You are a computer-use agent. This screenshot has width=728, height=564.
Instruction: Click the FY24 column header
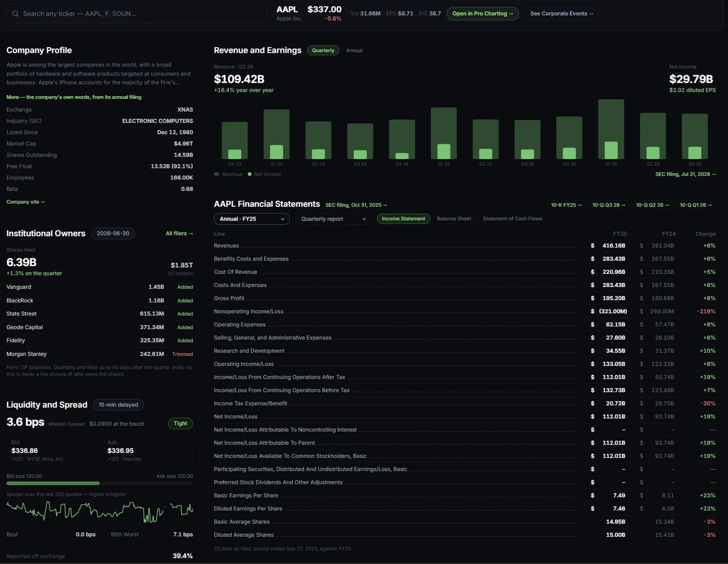669,234
